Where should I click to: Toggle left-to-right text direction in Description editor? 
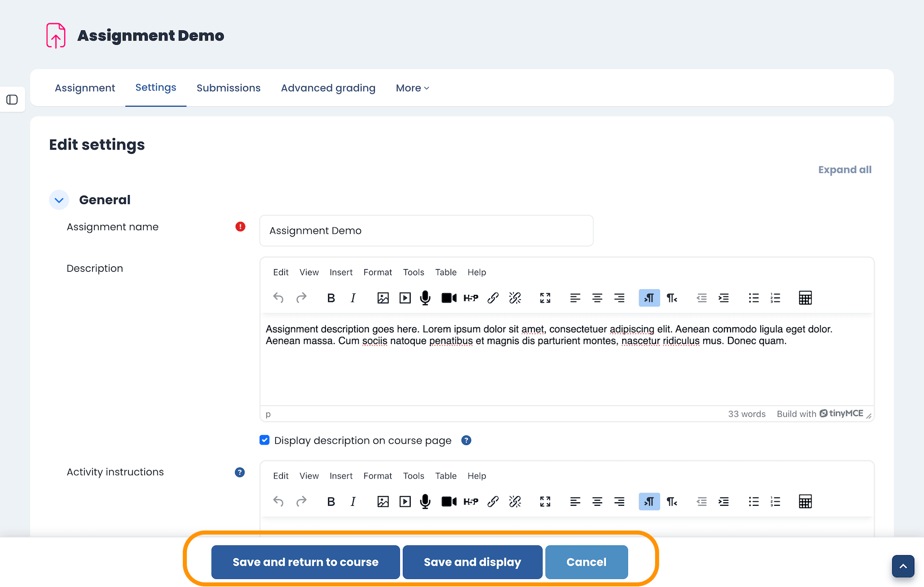pyautogui.click(x=649, y=298)
